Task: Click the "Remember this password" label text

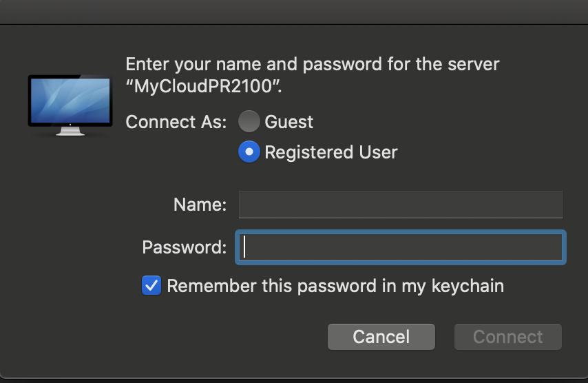Action: tap(335, 285)
